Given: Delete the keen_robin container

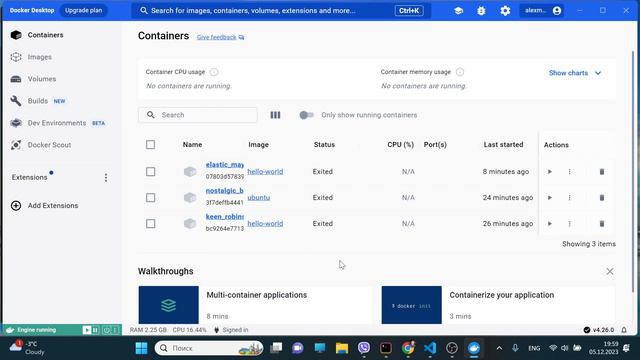Looking at the screenshot, I should click(602, 224).
